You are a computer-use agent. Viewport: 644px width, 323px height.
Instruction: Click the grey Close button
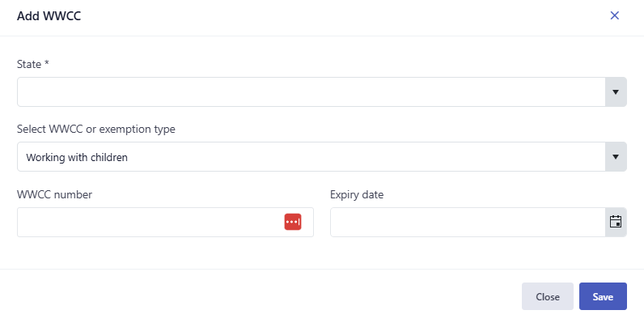pyautogui.click(x=548, y=296)
